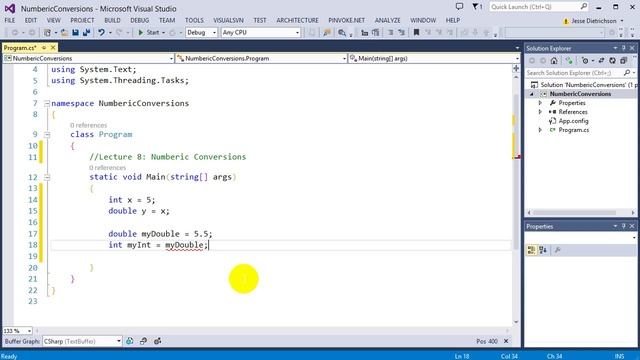
Task: Open the DEBUG menu
Action: point(140,20)
